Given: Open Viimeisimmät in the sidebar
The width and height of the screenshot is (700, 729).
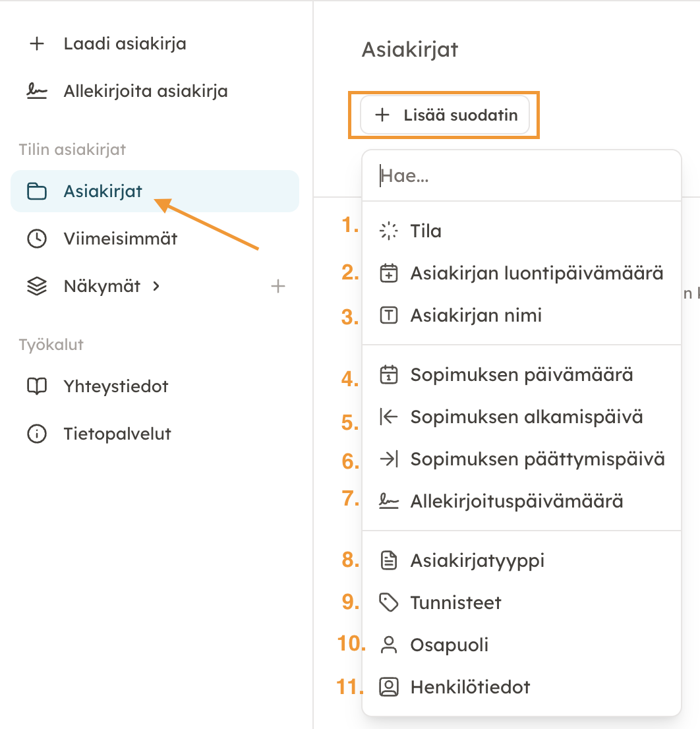Looking at the screenshot, I should coord(120,239).
